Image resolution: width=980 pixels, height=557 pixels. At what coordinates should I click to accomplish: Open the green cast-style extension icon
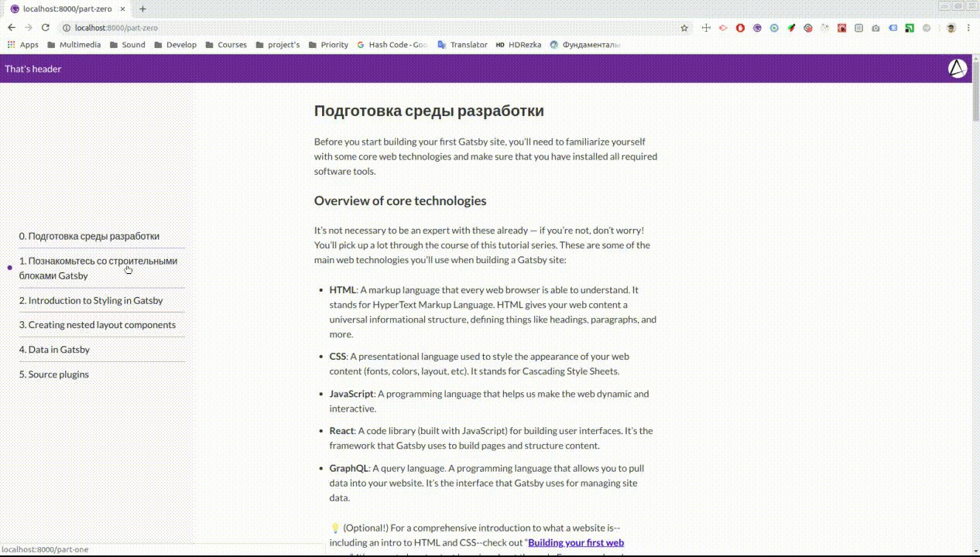click(x=910, y=28)
